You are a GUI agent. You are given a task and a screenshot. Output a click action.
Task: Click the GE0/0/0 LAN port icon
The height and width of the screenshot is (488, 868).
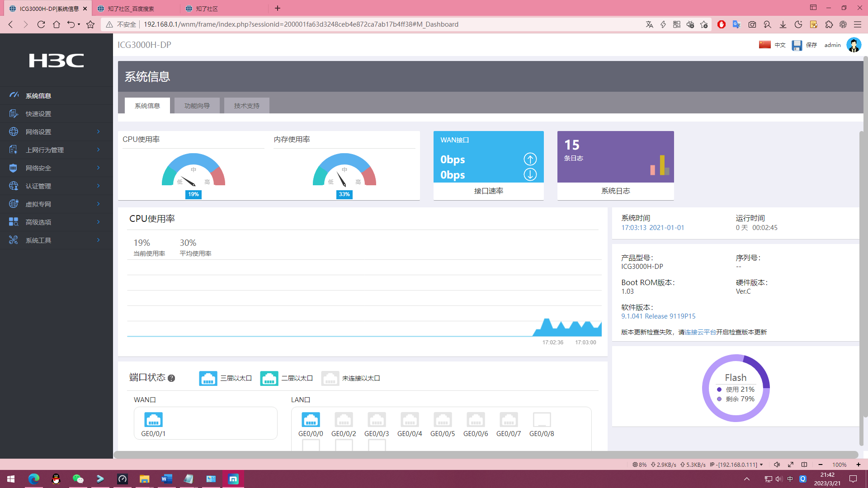coord(311,420)
